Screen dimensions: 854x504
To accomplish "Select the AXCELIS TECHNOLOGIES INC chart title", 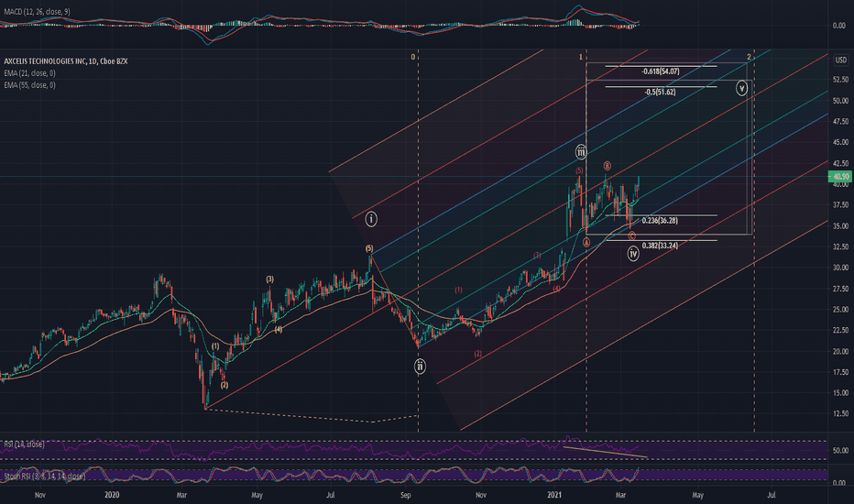I will click(66, 61).
